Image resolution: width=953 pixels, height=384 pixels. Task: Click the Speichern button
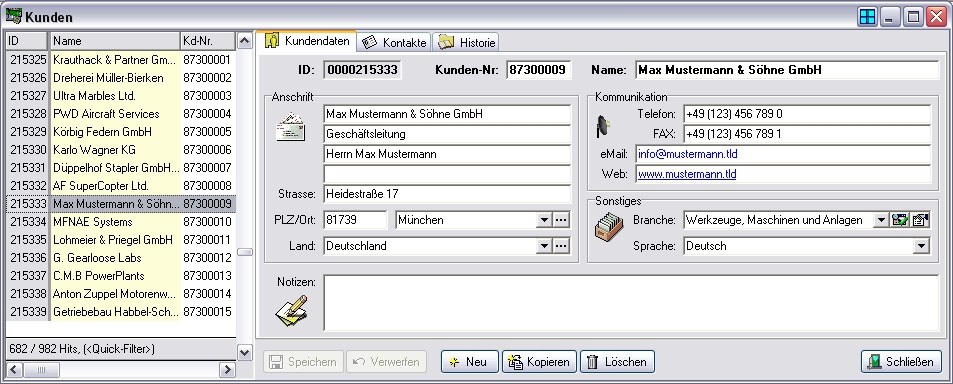[303, 362]
